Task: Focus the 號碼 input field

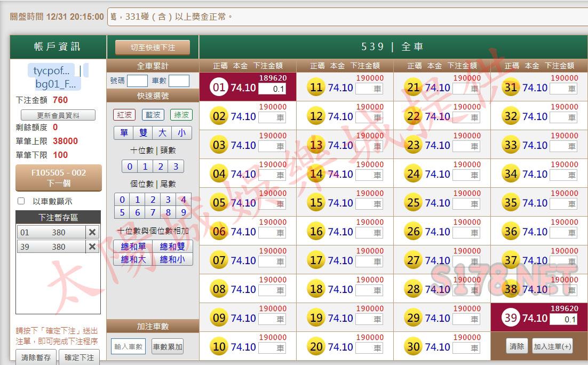Action: coord(137,81)
